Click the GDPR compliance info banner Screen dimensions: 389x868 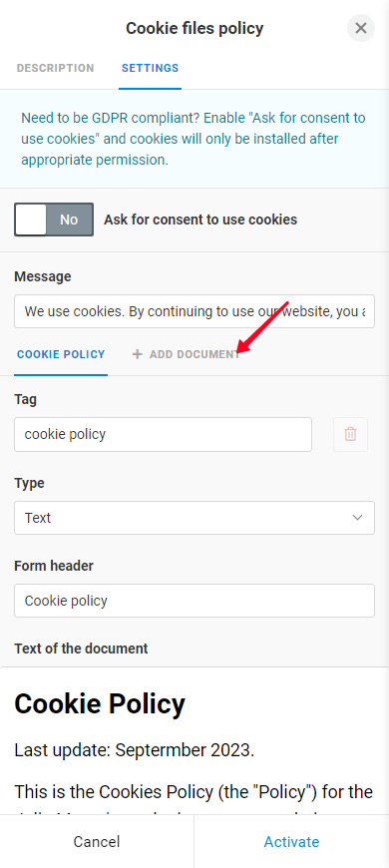click(x=194, y=139)
